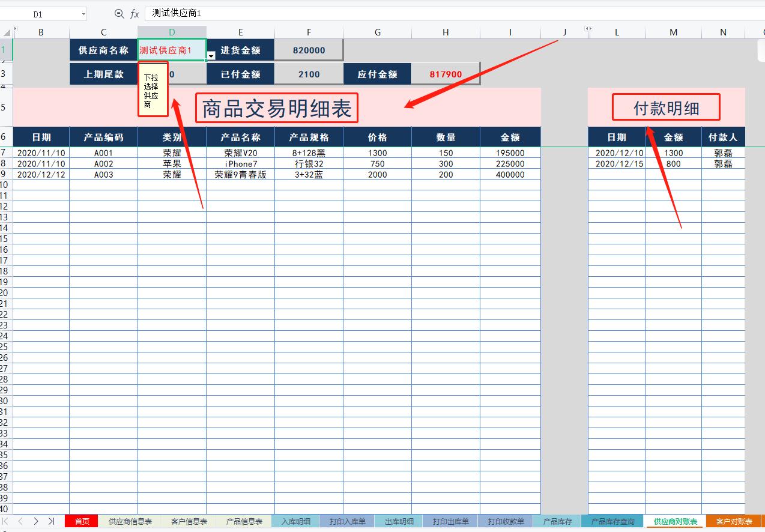Open the supplier name dropdown arrow

tap(211, 56)
